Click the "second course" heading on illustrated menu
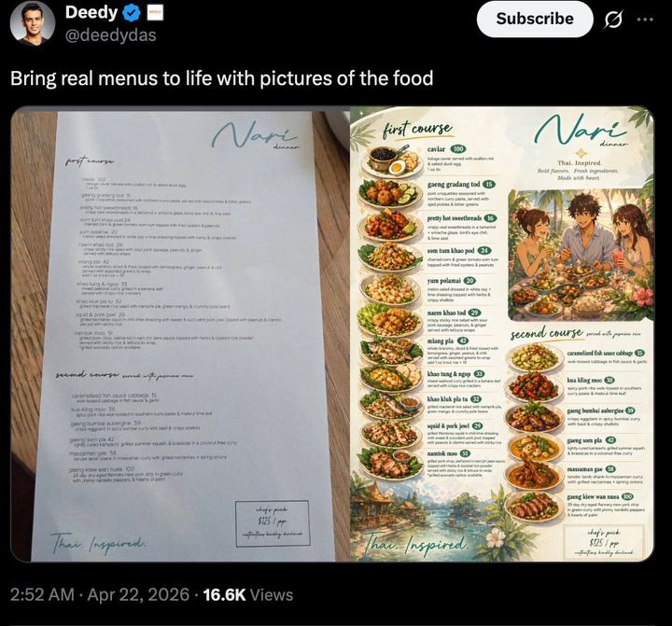Image resolution: width=672 pixels, height=626 pixels. [x=546, y=334]
